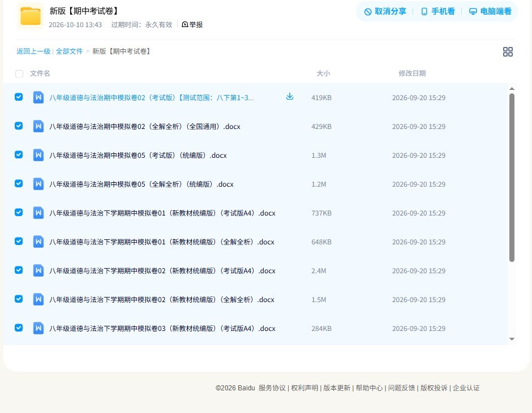Click Word icon for 模拟卷05(全解全析)(统编版) file
Image resolution: width=532 pixels, height=413 pixels.
pyautogui.click(x=38, y=184)
